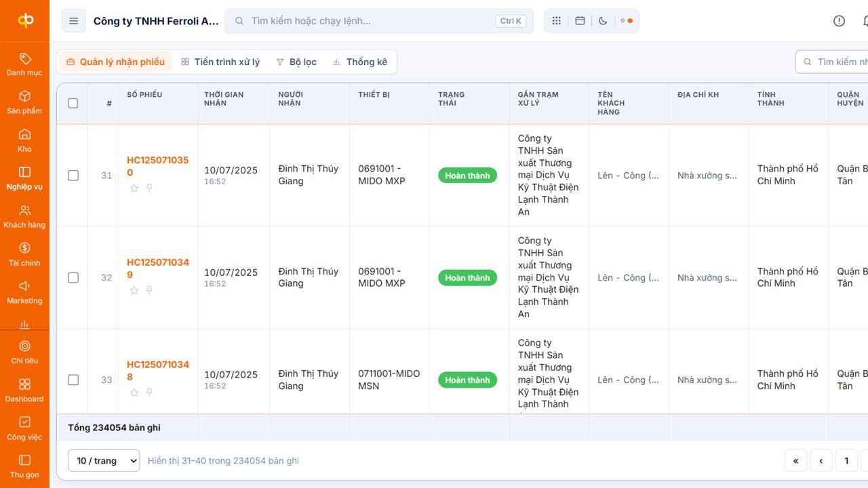Open Chỉ tiêu in the sidebar
The image size is (868, 488).
click(24, 352)
